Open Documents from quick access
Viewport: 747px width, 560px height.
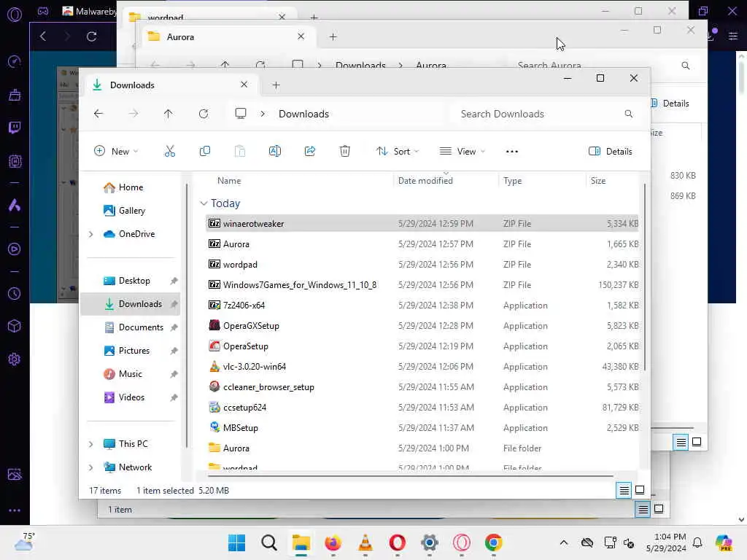pos(131,327)
